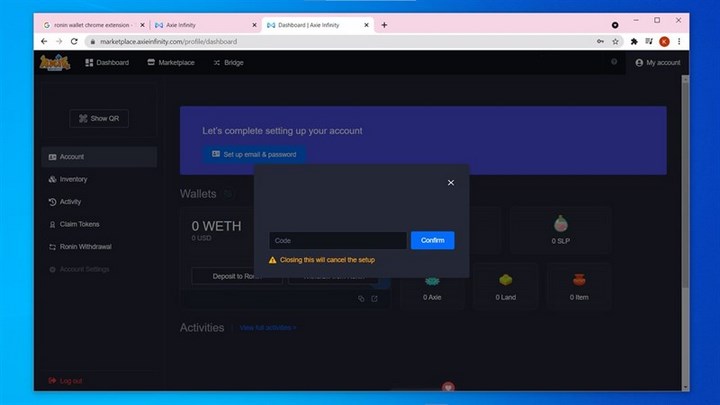Open Dashboard in top navigation
Screen dimensions: 720x405
(x=107, y=63)
